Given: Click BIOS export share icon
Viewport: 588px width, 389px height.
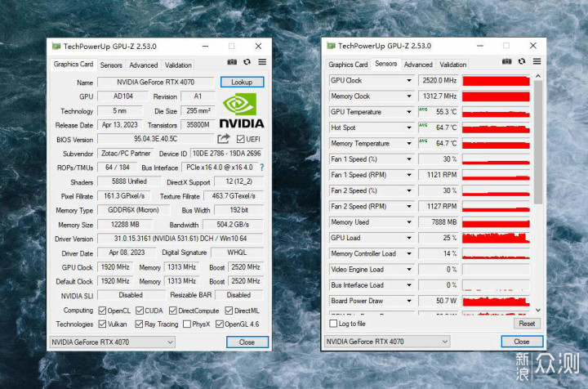Looking at the screenshot, I should coord(224,139).
